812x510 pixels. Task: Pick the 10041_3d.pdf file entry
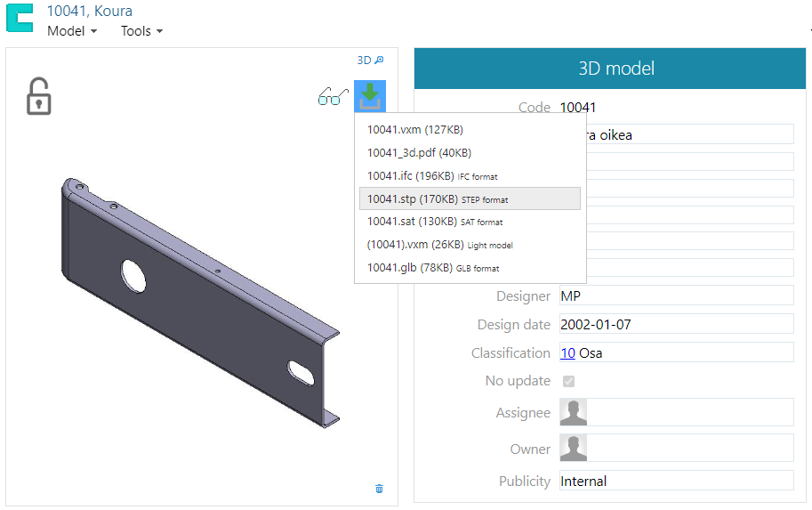tap(419, 153)
